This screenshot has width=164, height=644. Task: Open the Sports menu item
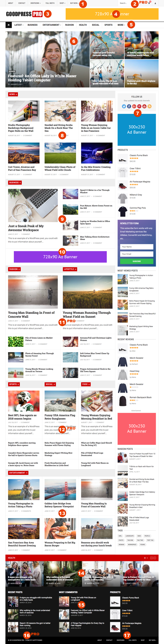coord(108,25)
